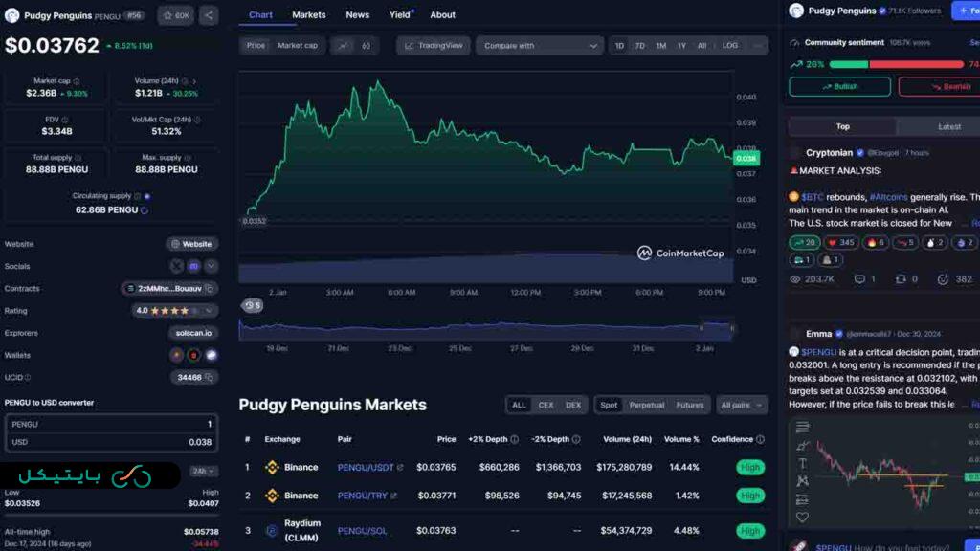Expand the All pairs filter dropdown

[742, 405]
